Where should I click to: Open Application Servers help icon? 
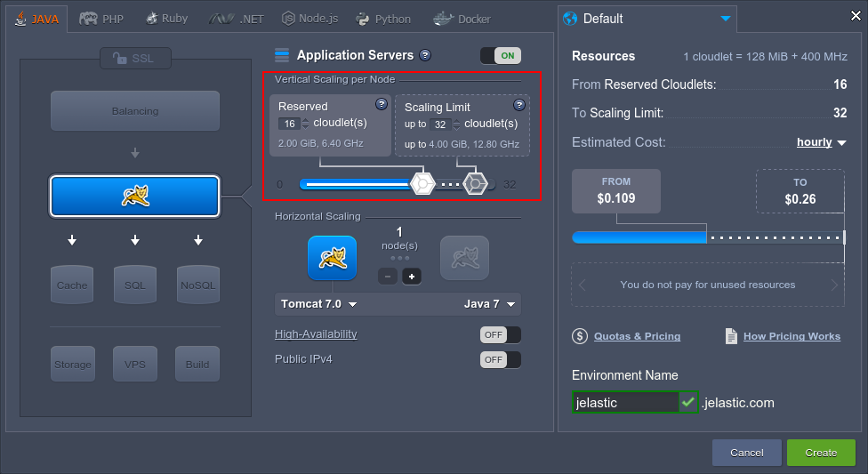click(x=425, y=55)
